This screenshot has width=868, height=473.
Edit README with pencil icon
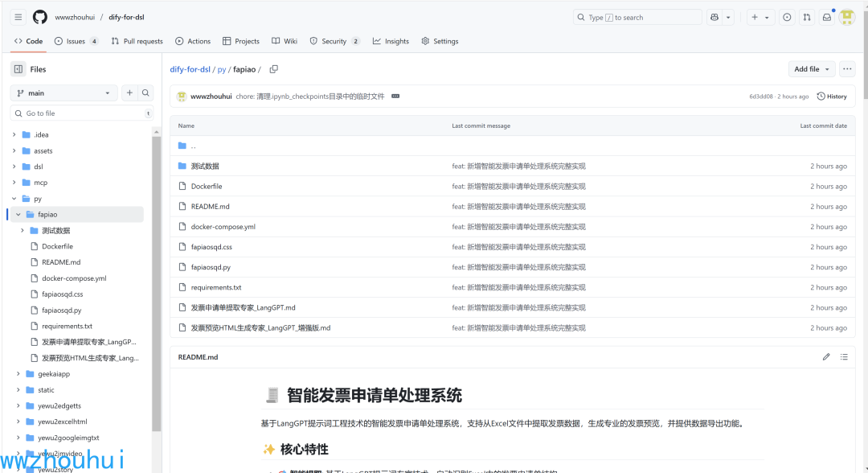[825, 357]
